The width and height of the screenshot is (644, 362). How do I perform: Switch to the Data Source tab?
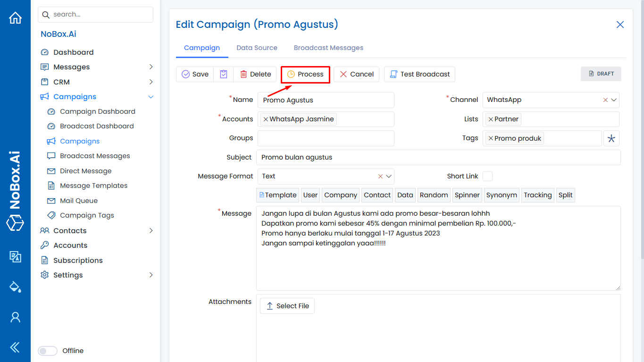click(x=257, y=48)
